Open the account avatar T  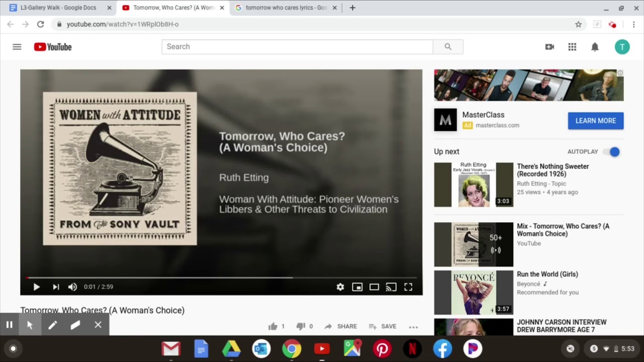pyautogui.click(x=622, y=47)
